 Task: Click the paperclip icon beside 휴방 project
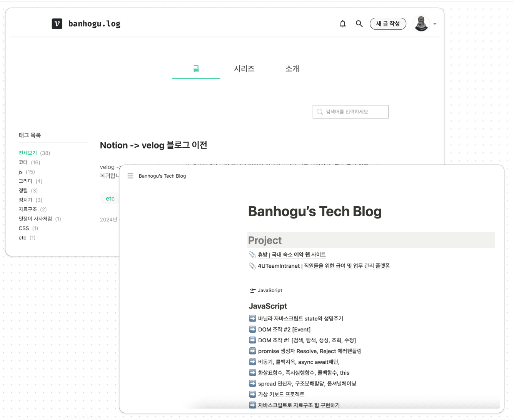click(252, 255)
